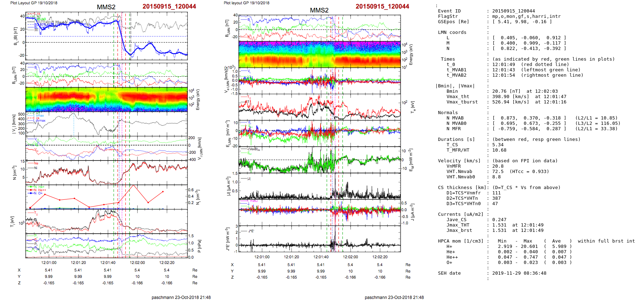Click the red Ne legend in the density panel
The width and height of the screenshot is (644, 300).
36,163
